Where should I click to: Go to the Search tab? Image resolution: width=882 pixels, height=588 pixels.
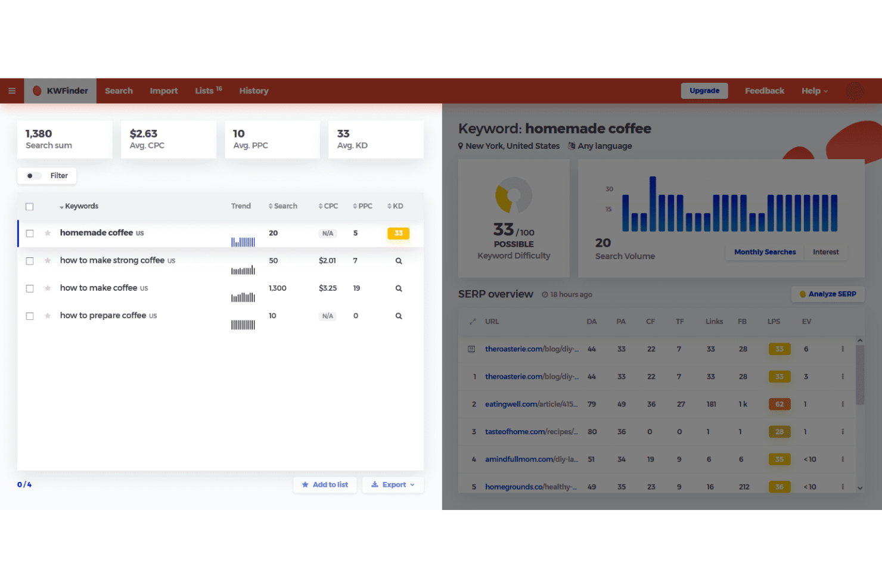pos(119,91)
